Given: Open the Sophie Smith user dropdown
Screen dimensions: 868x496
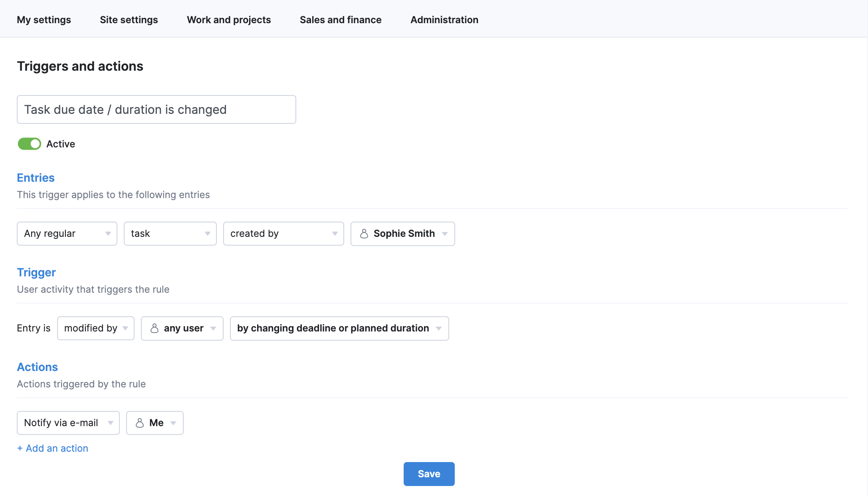Looking at the screenshot, I should [x=403, y=234].
